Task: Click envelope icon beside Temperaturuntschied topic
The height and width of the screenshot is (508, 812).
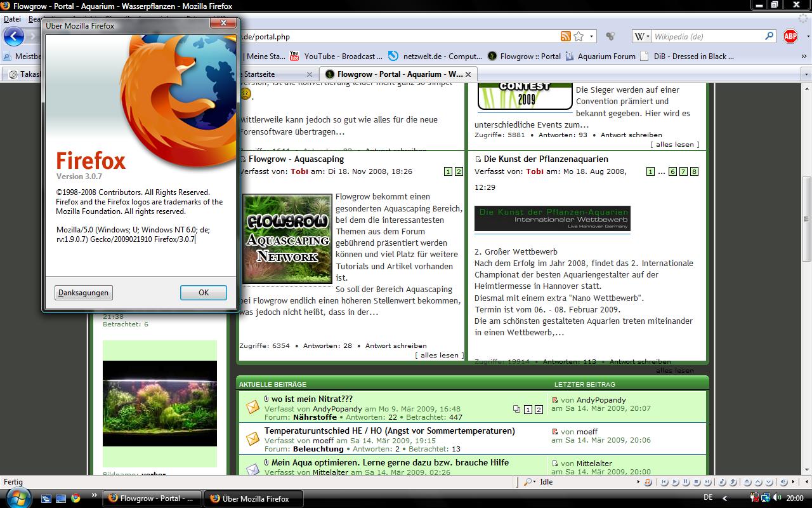Action: point(252,439)
